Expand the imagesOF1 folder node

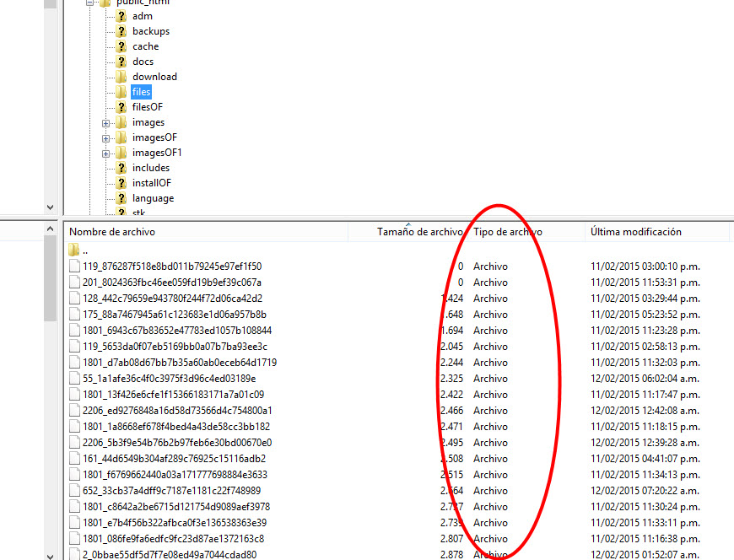click(x=106, y=153)
